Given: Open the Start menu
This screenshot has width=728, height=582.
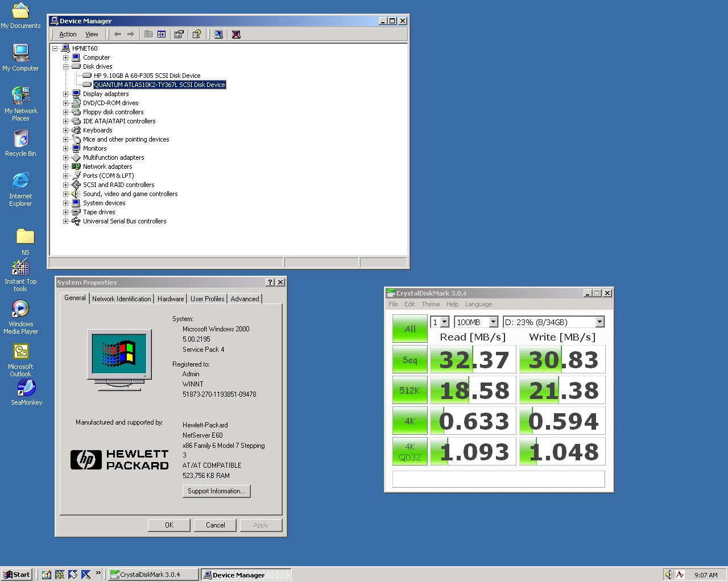Looking at the screenshot, I should pos(16,575).
